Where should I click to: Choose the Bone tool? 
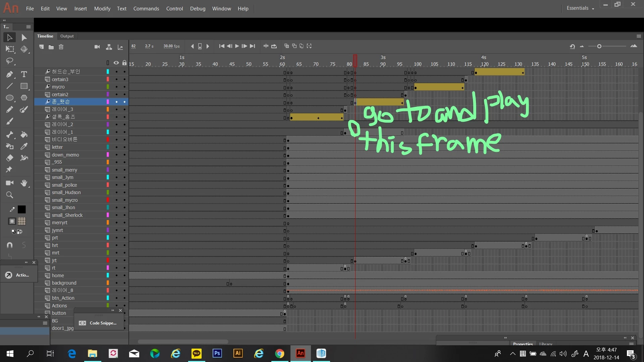coord(10,135)
